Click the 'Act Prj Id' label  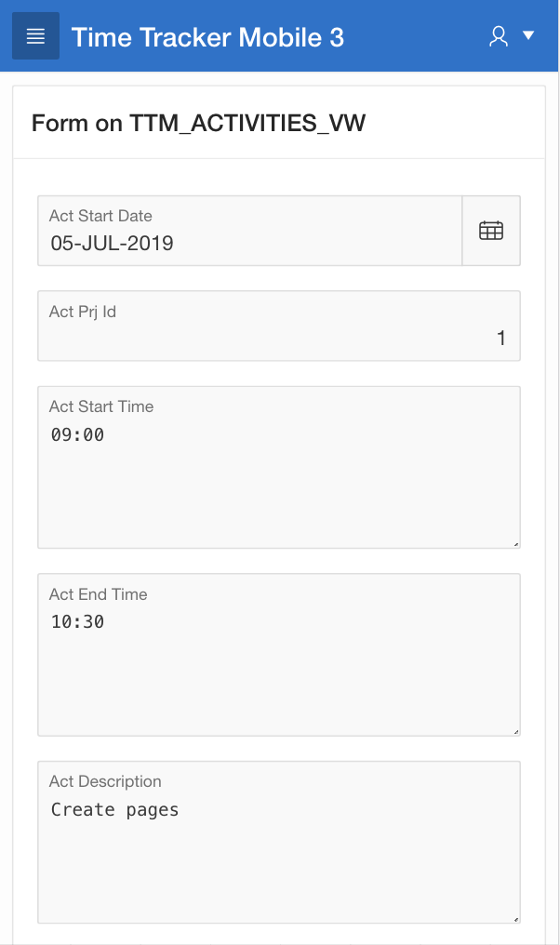[82, 312]
